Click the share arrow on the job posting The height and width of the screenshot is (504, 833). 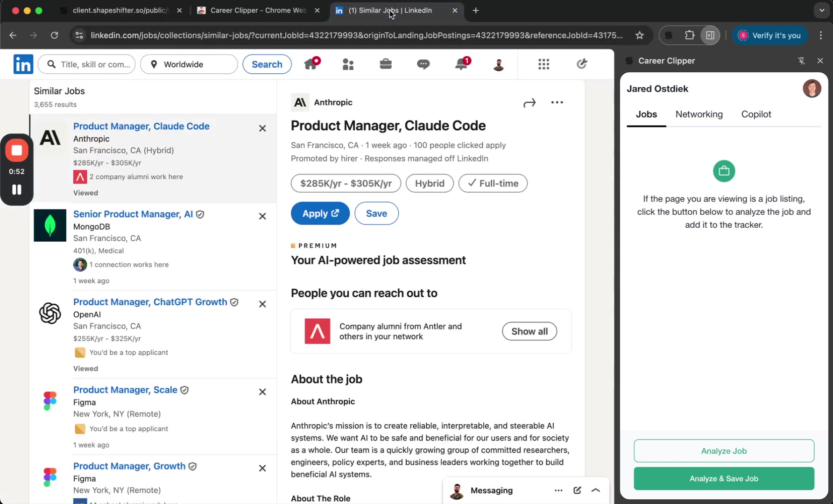(x=529, y=102)
